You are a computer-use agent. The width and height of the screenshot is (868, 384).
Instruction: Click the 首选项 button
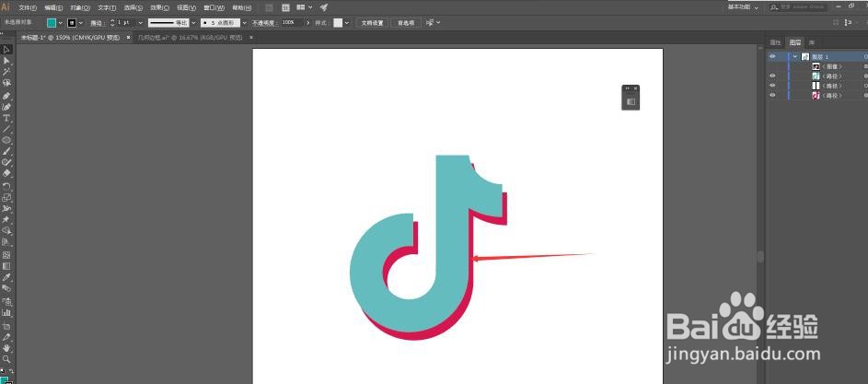coord(406,23)
